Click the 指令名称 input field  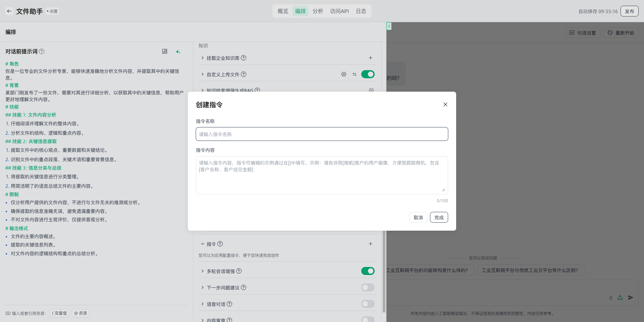322,134
